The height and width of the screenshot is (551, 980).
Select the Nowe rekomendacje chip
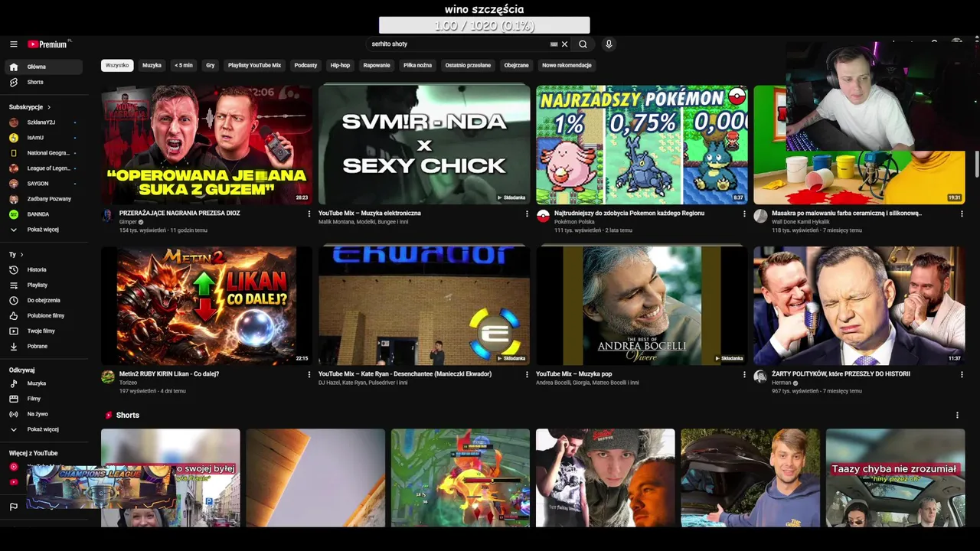(567, 65)
